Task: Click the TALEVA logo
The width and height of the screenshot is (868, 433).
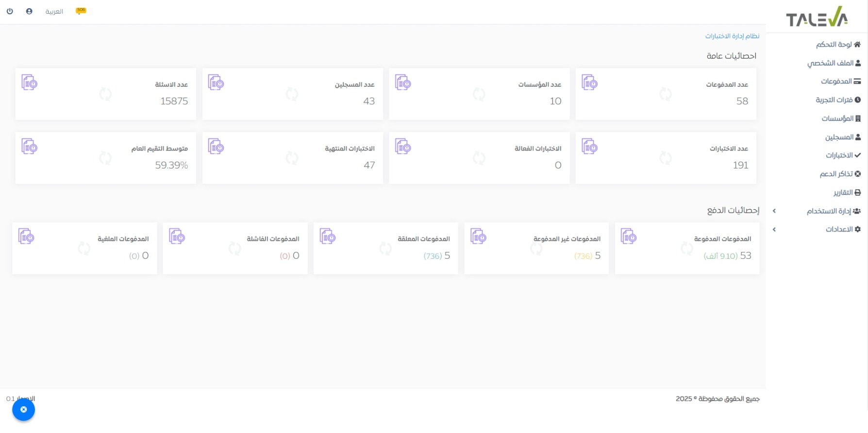Action: coord(817,17)
